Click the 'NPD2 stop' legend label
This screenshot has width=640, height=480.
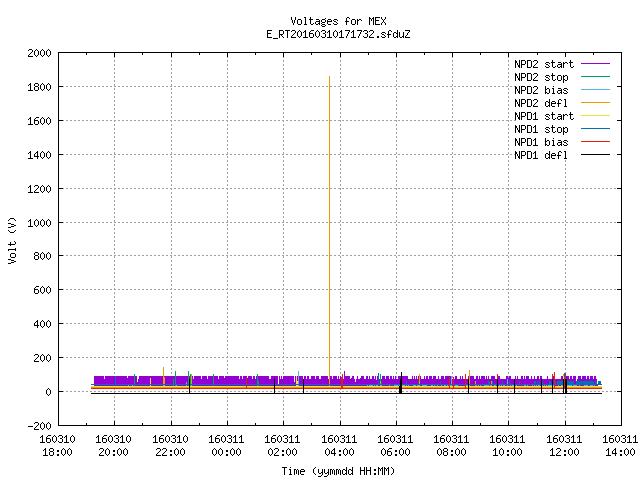tap(541, 77)
